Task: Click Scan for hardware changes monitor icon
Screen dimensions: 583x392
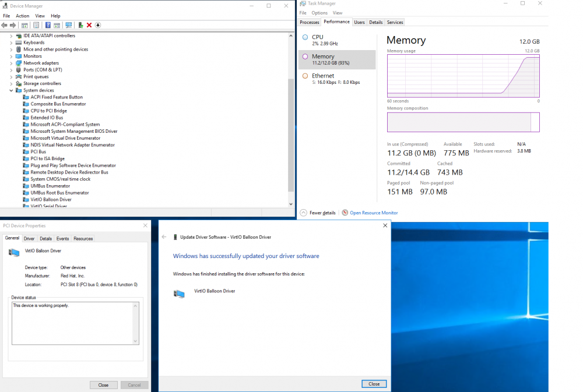Action: pyautogui.click(x=68, y=25)
